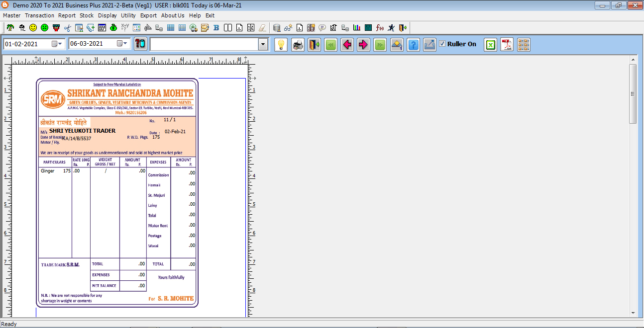The height and width of the screenshot is (328, 644).
Task: Export report using the green Excel icon
Action: point(491,45)
